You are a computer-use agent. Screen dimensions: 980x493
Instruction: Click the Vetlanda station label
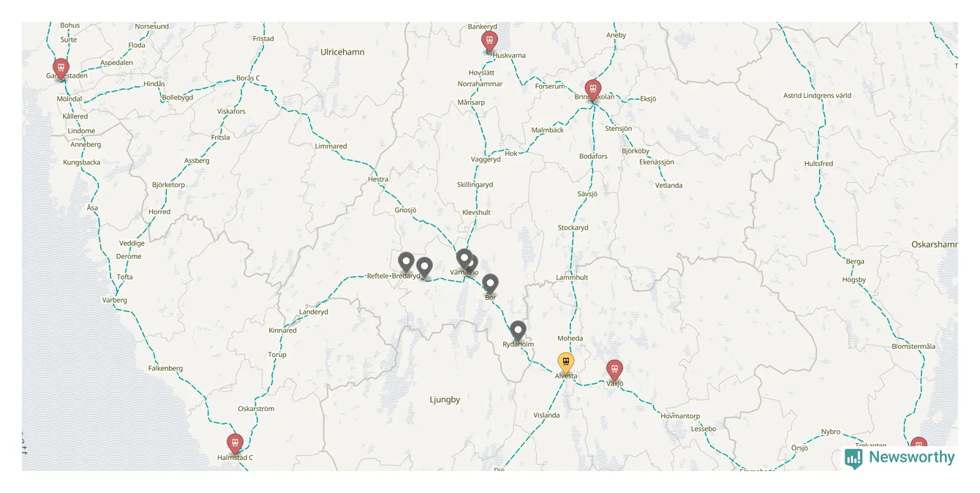(668, 185)
